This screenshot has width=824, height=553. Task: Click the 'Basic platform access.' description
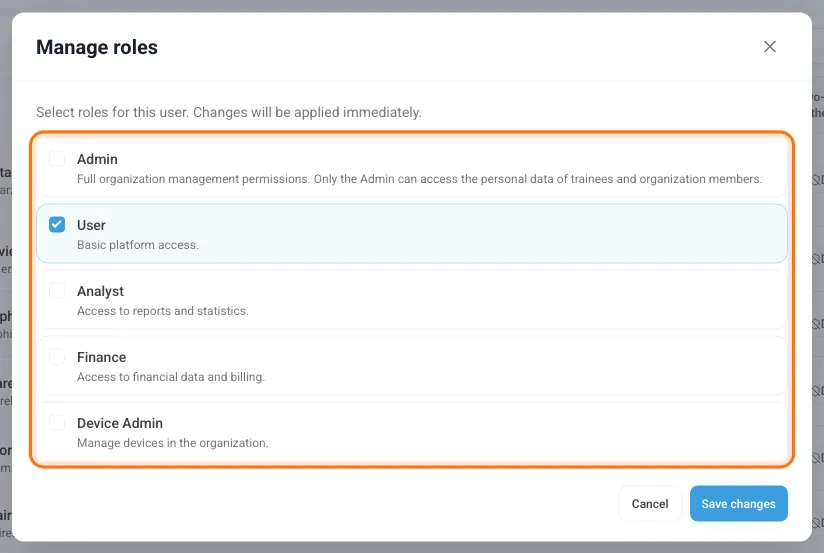(x=138, y=245)
